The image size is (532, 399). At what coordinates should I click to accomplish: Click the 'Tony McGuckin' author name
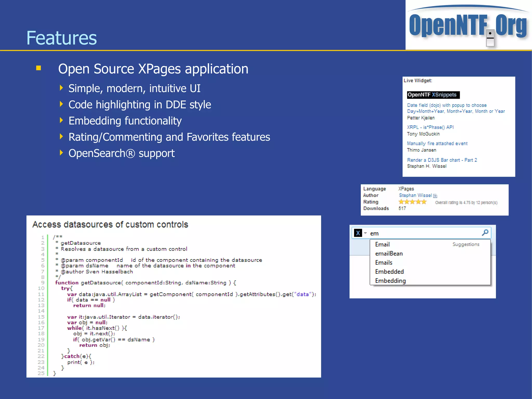(x=423, y=134)
